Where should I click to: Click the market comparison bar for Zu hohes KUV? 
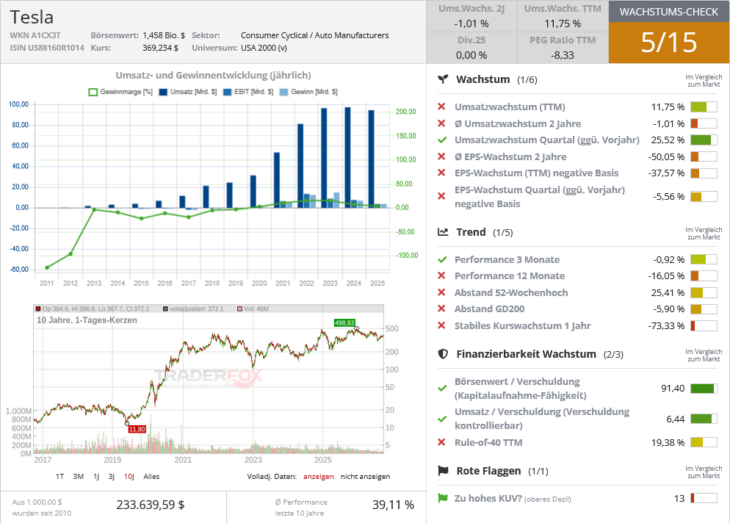[704, 498]
